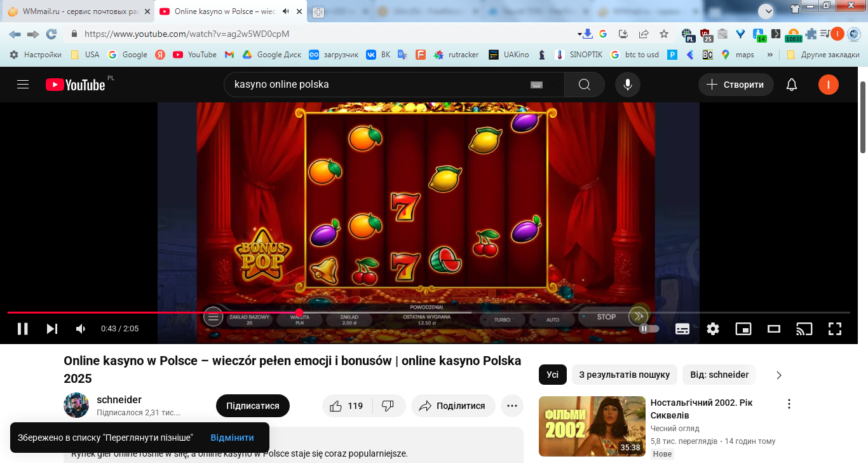
Task: Open YouTube notifications bell
Action: tap(792, 85)
